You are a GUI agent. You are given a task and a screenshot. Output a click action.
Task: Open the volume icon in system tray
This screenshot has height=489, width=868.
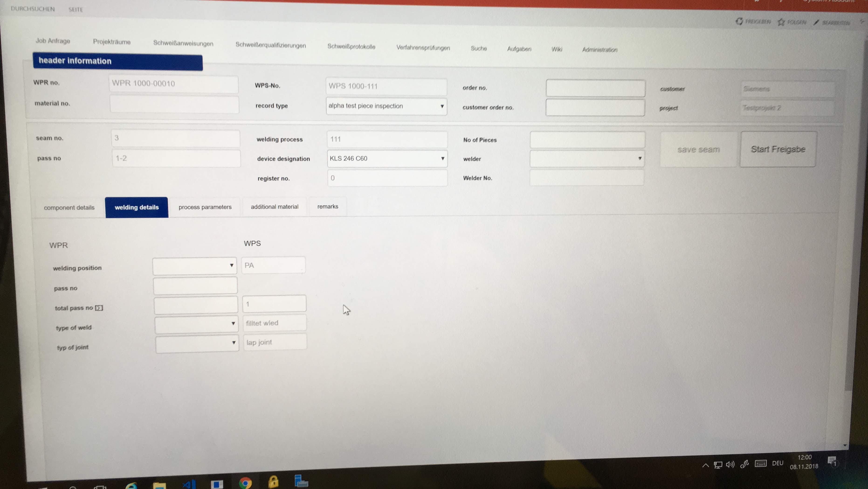pos(730,465)
